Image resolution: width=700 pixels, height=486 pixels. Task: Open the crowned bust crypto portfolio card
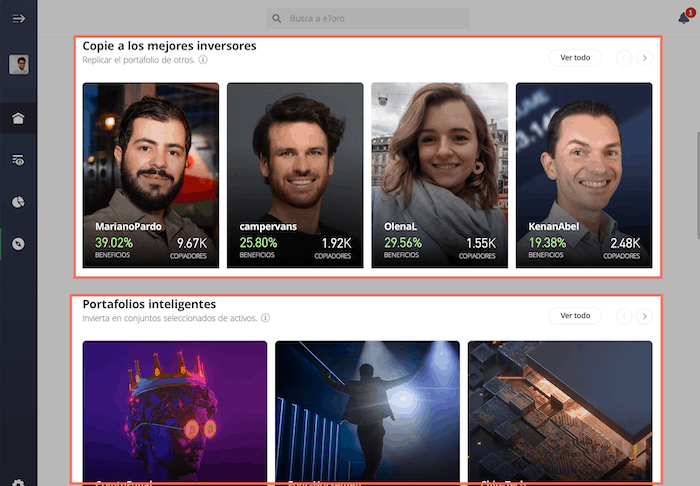tap(175, 413)
